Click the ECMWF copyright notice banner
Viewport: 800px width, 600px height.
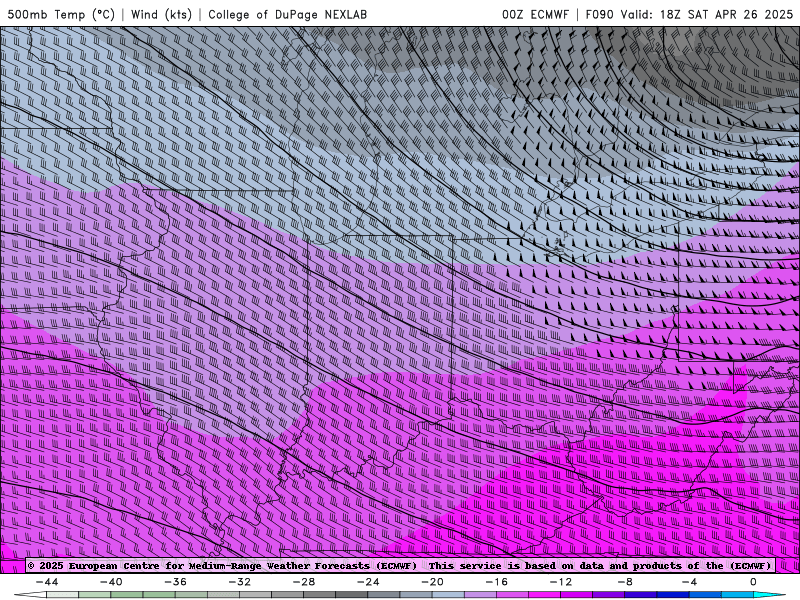tap(400, 565)
